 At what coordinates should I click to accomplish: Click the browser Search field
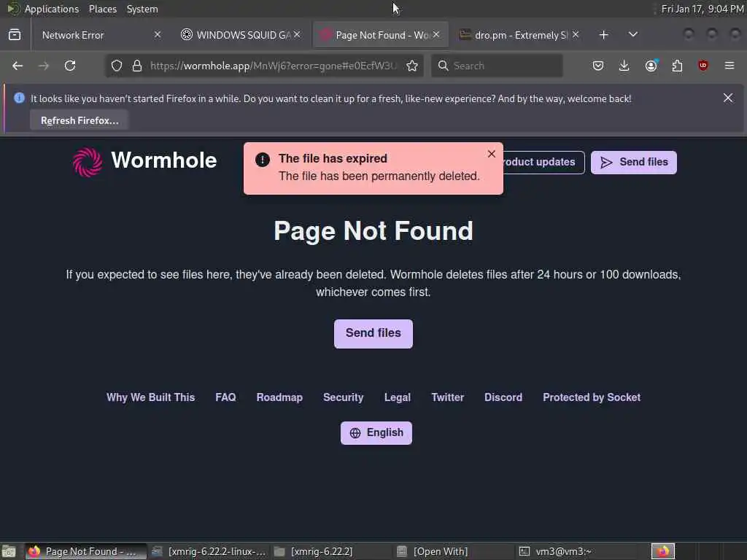(497, 66)
